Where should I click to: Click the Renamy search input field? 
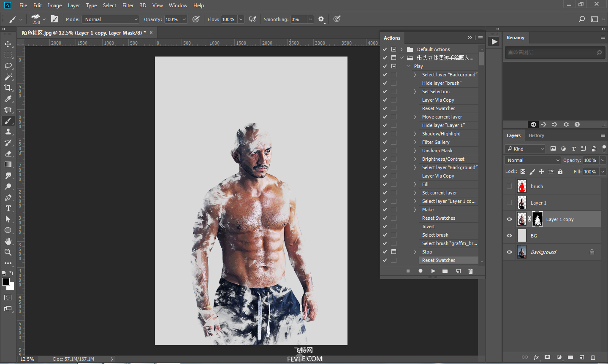(554, 52)
